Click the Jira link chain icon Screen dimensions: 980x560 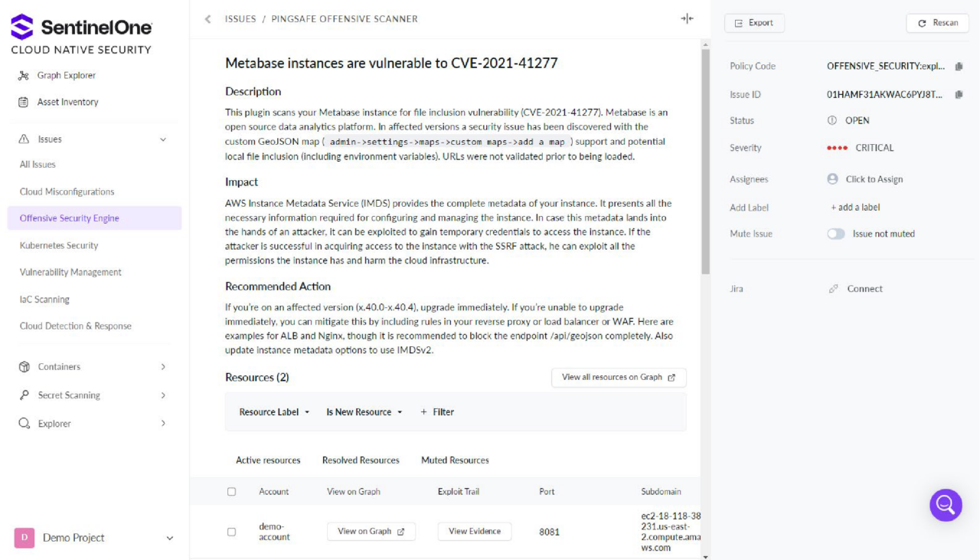coord(833,289)
